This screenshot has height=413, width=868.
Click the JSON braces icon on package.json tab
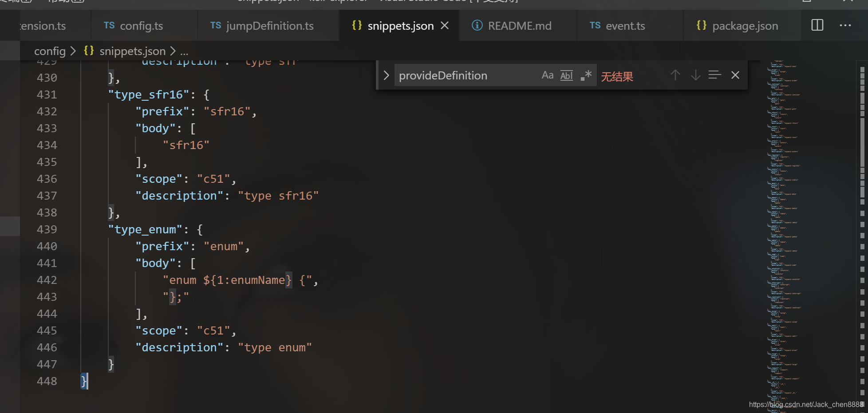[x=702, y=25]
